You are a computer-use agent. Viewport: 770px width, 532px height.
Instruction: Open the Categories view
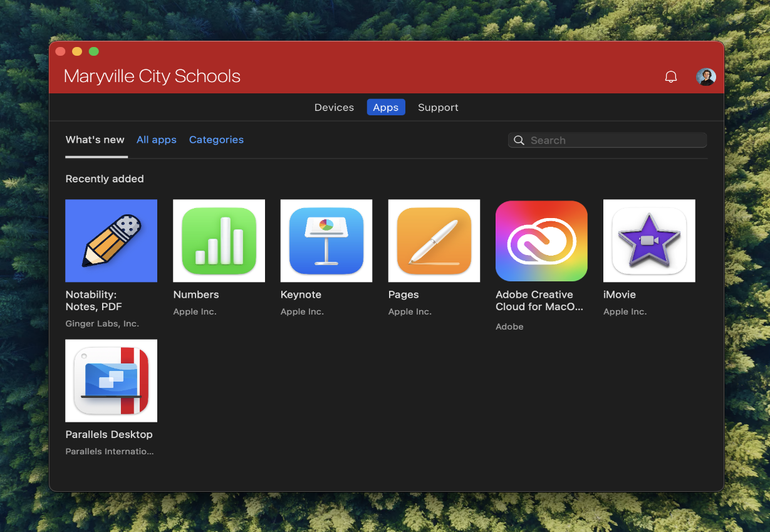point(216,140)
